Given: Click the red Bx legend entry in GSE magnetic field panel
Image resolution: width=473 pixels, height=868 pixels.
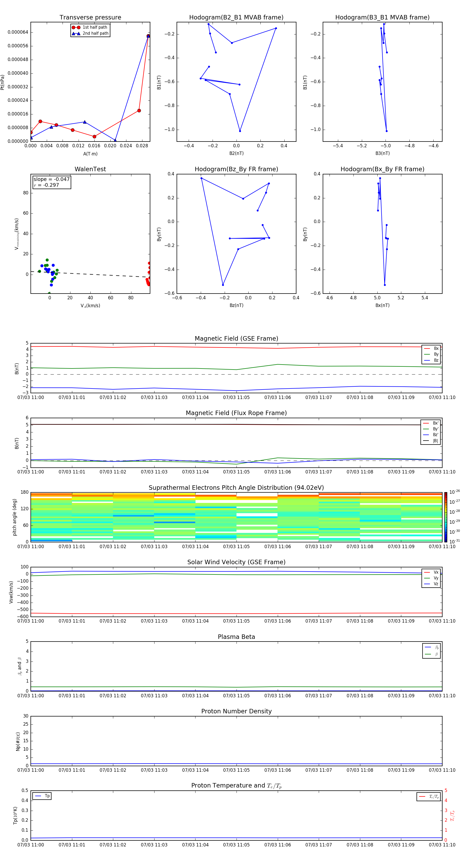Looking at the screenshot, I should point(431,349).
